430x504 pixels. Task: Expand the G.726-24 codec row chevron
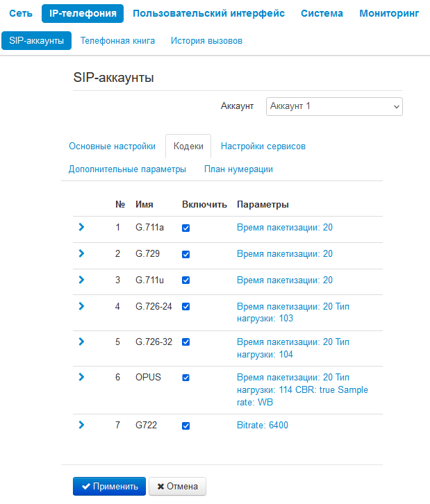81,306
